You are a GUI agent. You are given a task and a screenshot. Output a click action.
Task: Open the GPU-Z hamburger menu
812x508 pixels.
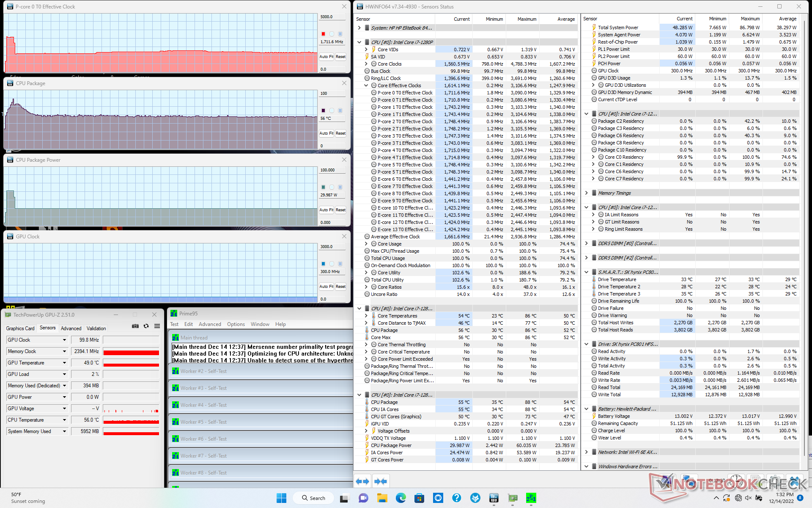click(157, 326)
